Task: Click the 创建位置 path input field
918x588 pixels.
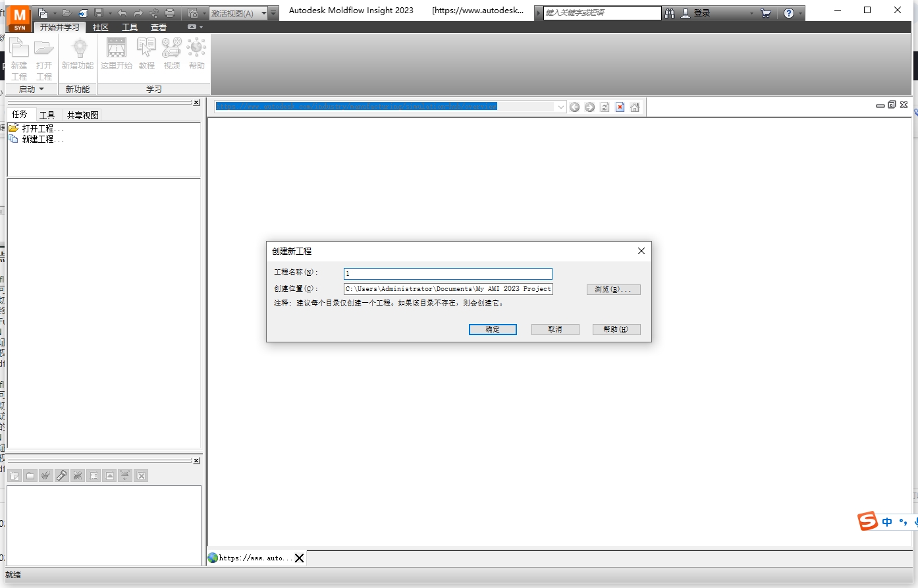Action: tap(448, 289)
